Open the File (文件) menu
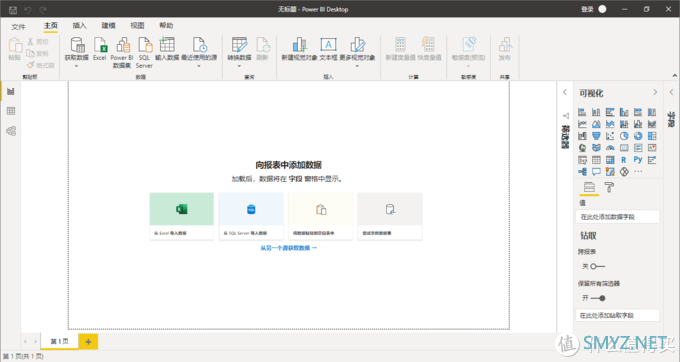The width and height of the screenshot is (680, 362). [18, 26]
